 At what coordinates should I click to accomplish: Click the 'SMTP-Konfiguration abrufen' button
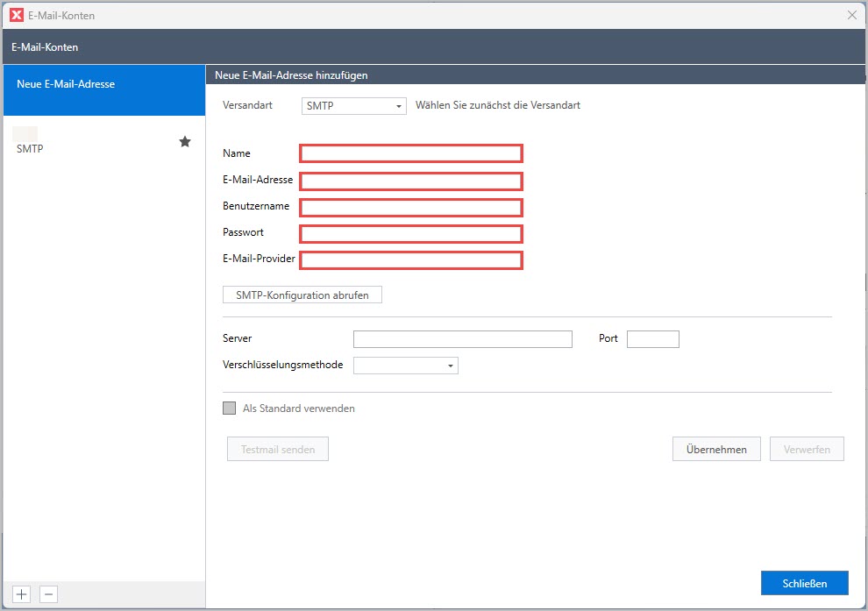[x=302, y=295]
